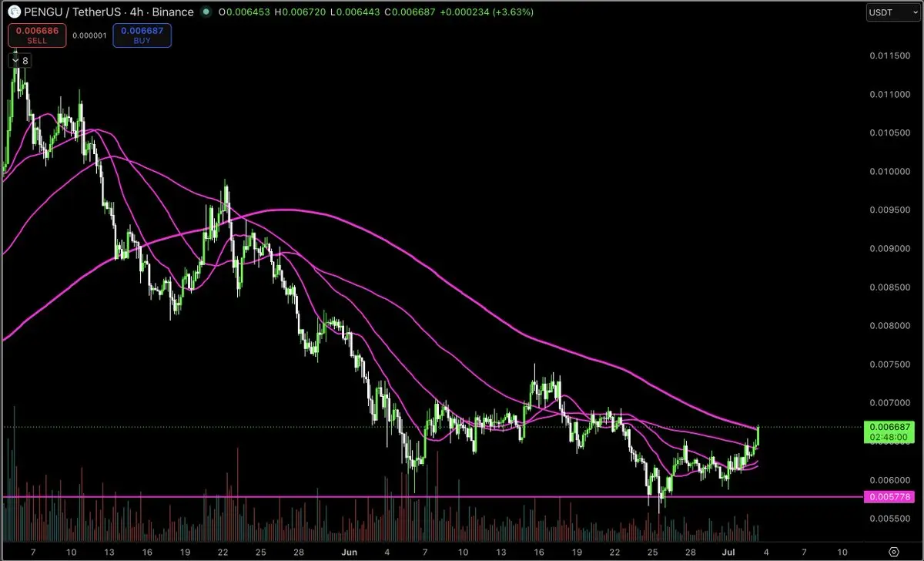
Task: Click the 0.005500 price axis label
Action: (889, 518)
